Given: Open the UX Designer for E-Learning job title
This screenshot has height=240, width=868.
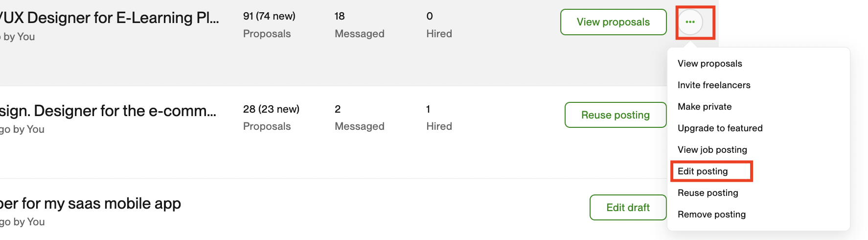Looking at the screenshot, I should point(109,18).
